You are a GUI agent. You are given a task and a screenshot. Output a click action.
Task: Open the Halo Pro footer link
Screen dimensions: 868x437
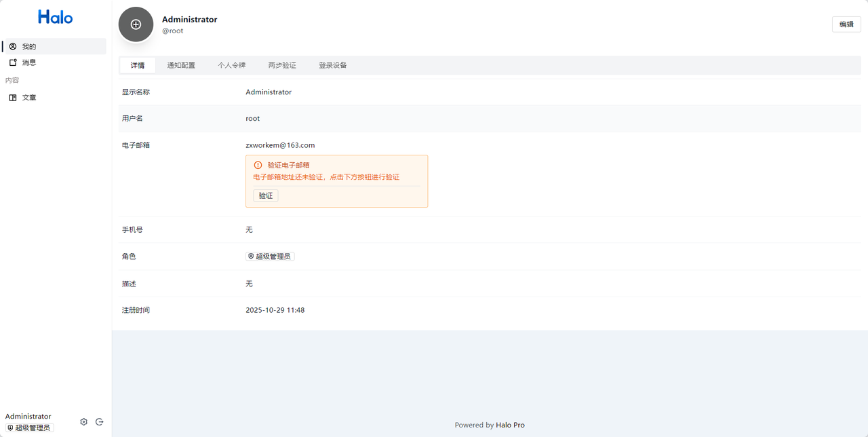pyautogui.click(x=510, y=425)
